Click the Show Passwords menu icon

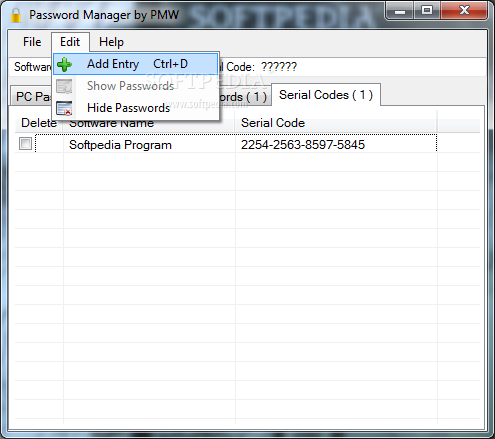coord(64,86)
